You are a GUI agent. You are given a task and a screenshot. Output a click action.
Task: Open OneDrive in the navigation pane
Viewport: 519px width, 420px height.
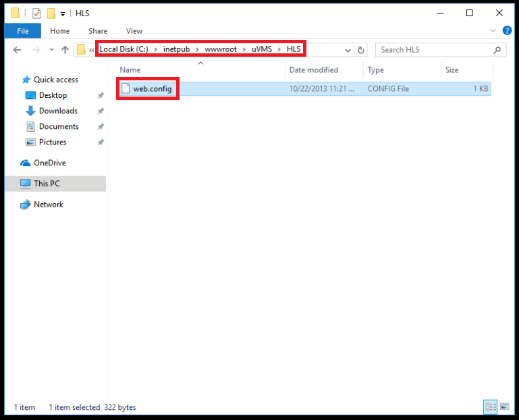pyautogui.click(x=50, y=163)
